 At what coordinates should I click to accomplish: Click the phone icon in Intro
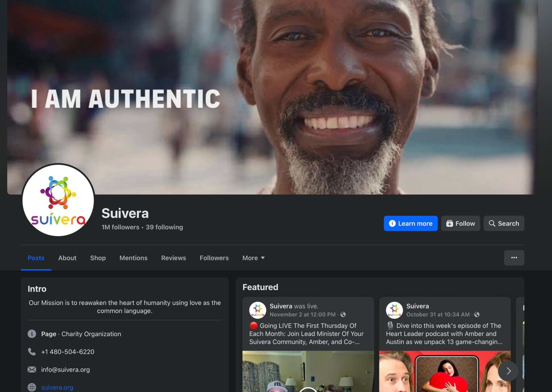tap(32, 352)
